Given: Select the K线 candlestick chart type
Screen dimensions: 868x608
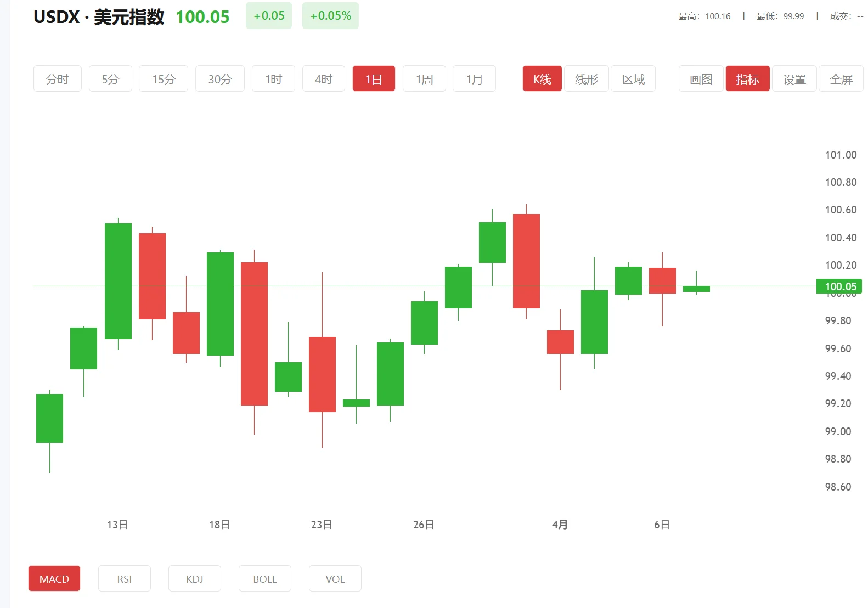Looking at the screenshot, I should 542,79.
